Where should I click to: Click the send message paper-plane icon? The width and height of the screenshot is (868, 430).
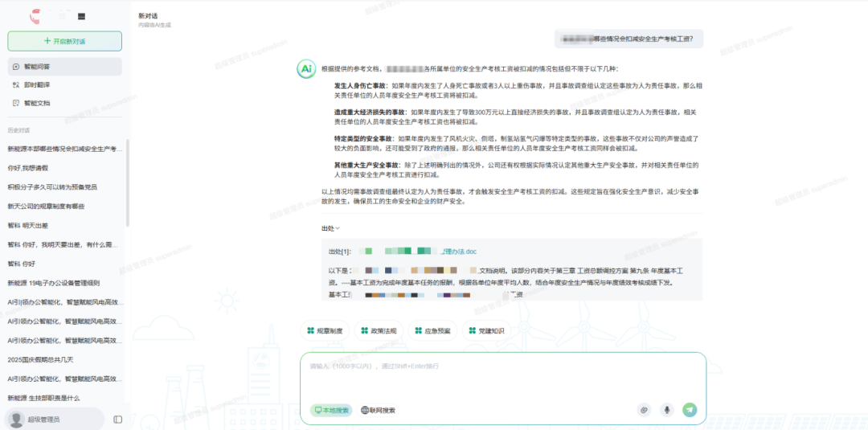point(690,410)
